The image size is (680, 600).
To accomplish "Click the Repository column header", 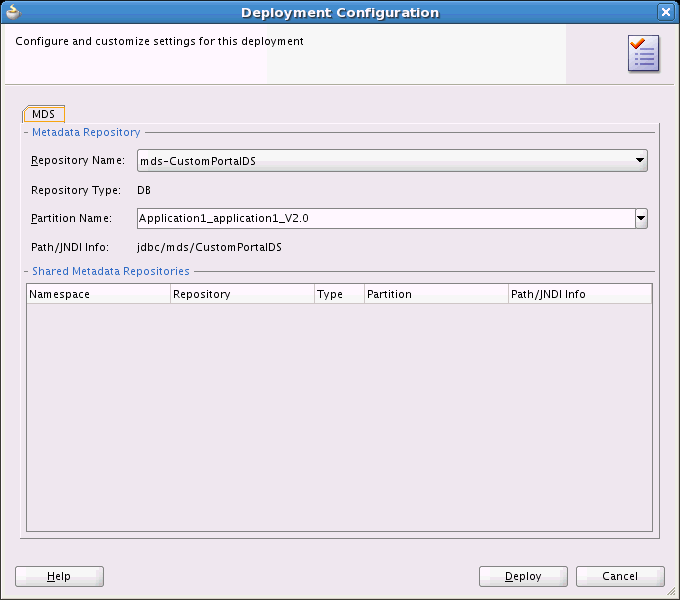I will tap(242, 294).
